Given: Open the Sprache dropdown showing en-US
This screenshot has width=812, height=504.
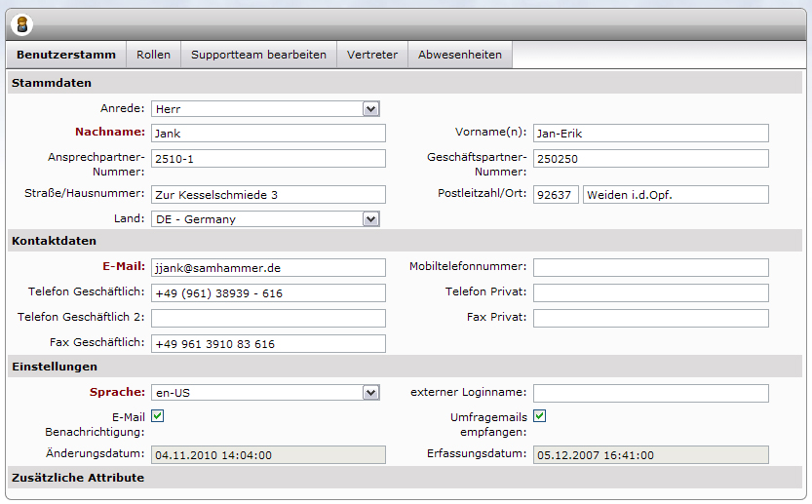Looking at the screenshot, I should click(x=265, y=393).
